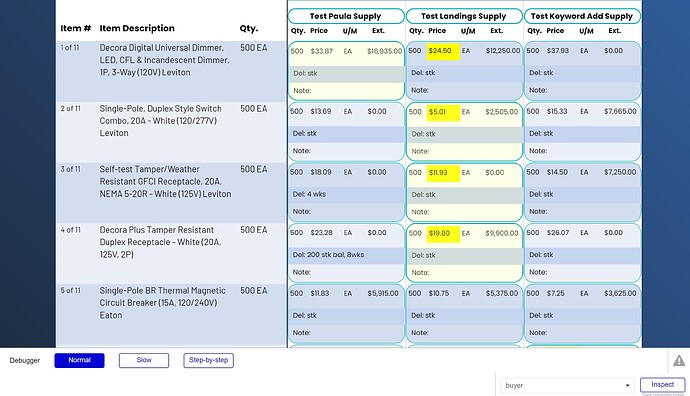Click highlighted price $5.01
Screen dimensions: 690x396
[x=443, y=112]
